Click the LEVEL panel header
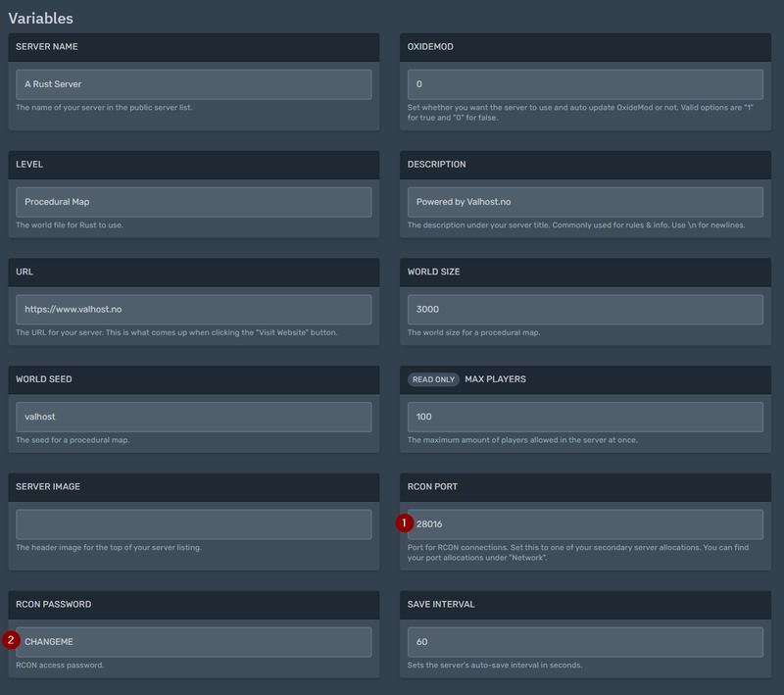The image size is (784, 695). pos(193,165)
